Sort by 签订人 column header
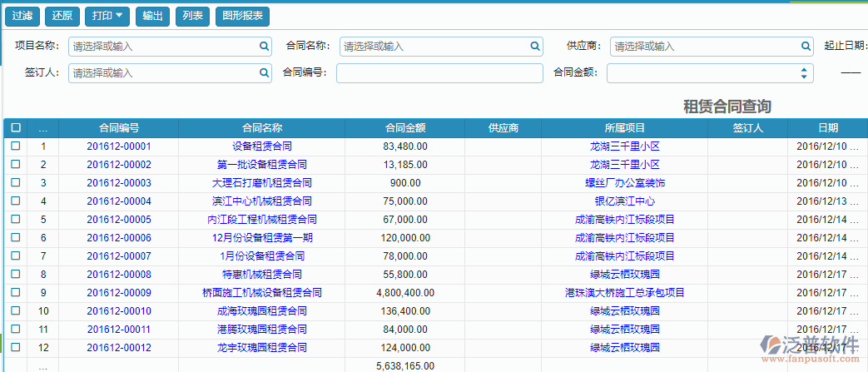Screen dimensions: 868x372 [x=748, y=128]
